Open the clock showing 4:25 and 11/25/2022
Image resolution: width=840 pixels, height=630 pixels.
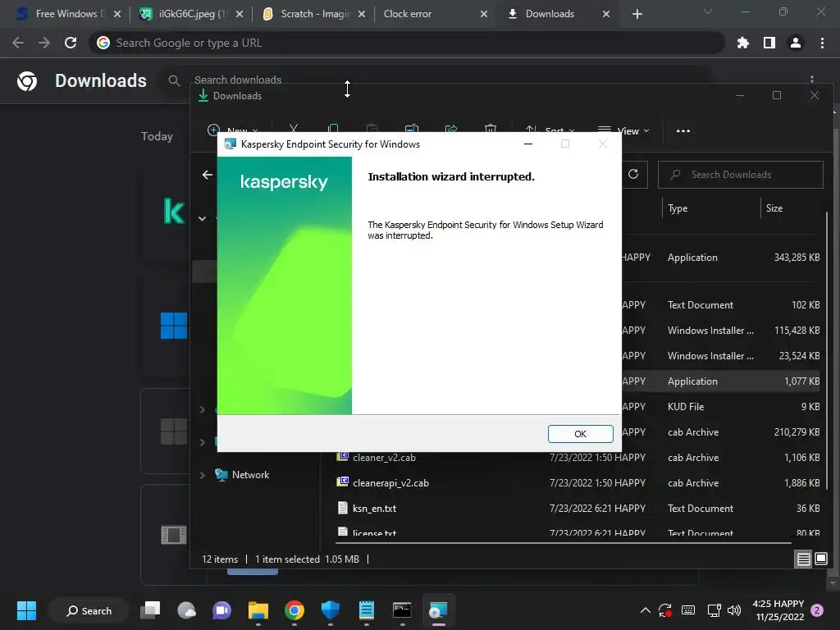(x=779, y=610)
